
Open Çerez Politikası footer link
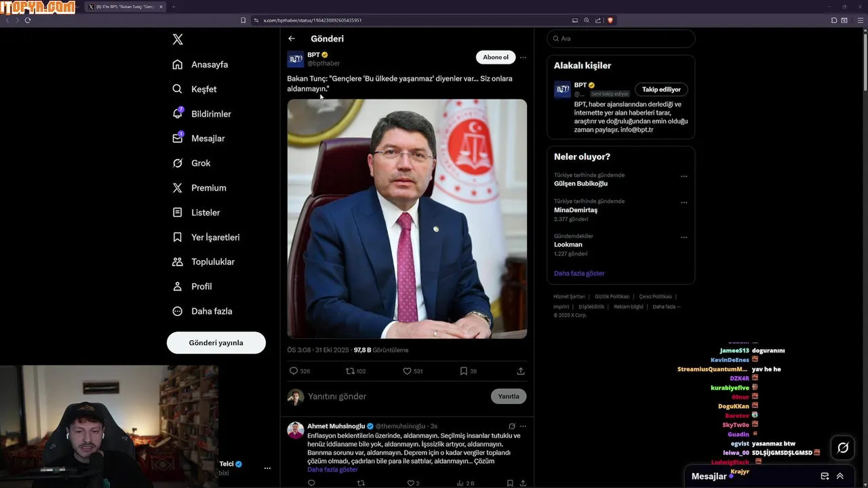[656, 296]
